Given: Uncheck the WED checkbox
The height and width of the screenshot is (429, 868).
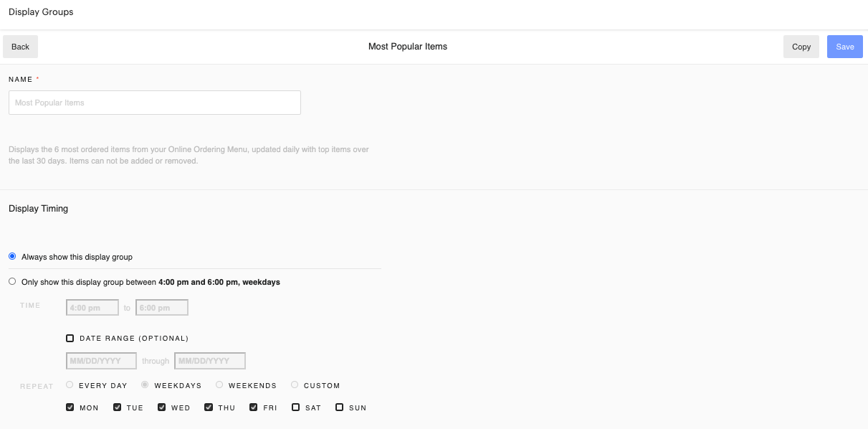Looking at the screenshot, I should (162, 407).
